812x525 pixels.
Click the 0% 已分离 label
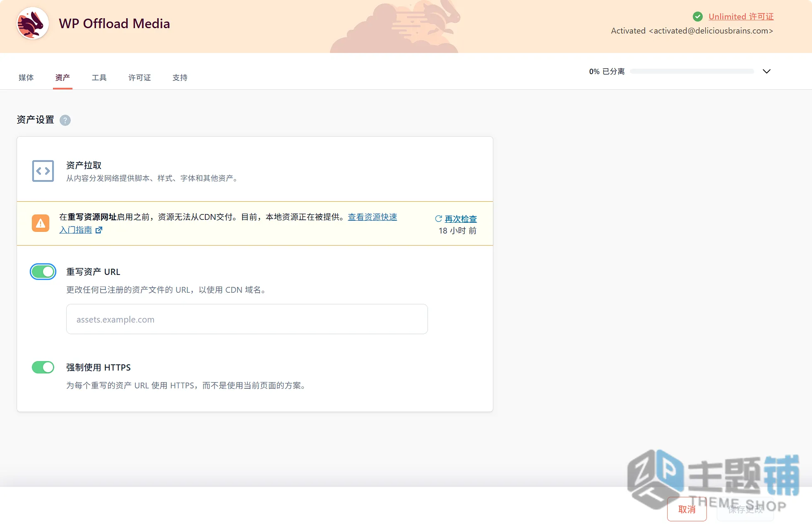tap(607, 71)
